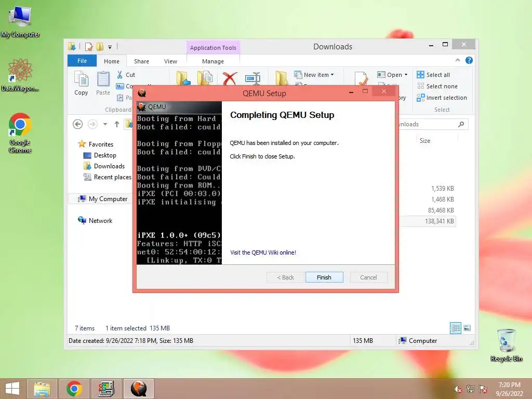Click Quick Access New folder icon
Screen dimensions: 532x399
click(x=100, y=46)
